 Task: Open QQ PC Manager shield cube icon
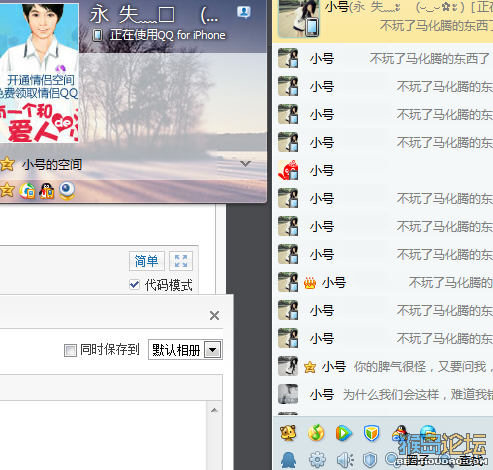pos(371,433)
